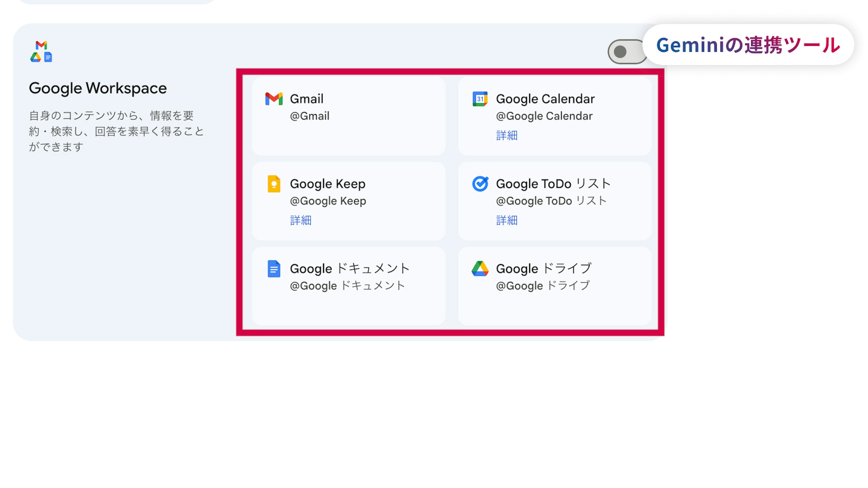The image size is (868, 488).
Task: Click the Google Workspace heading
Action: pos(98,88)
